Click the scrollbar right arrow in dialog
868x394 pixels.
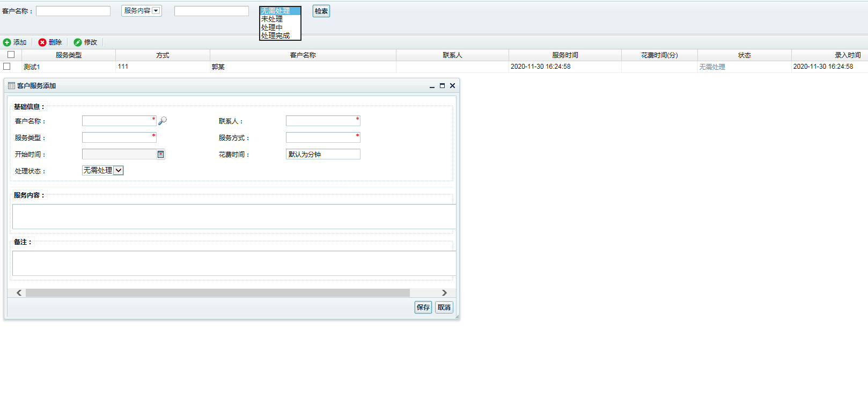[x=444, y=293]
